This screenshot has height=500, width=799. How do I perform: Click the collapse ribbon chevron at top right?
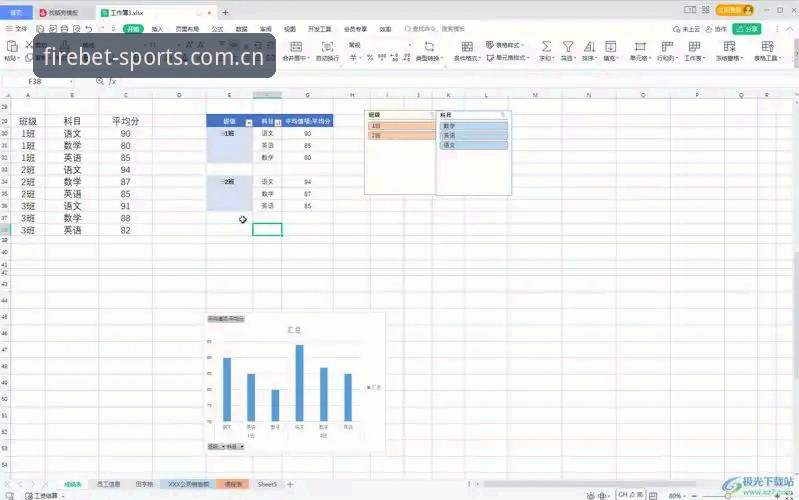(x=790, y=29)
